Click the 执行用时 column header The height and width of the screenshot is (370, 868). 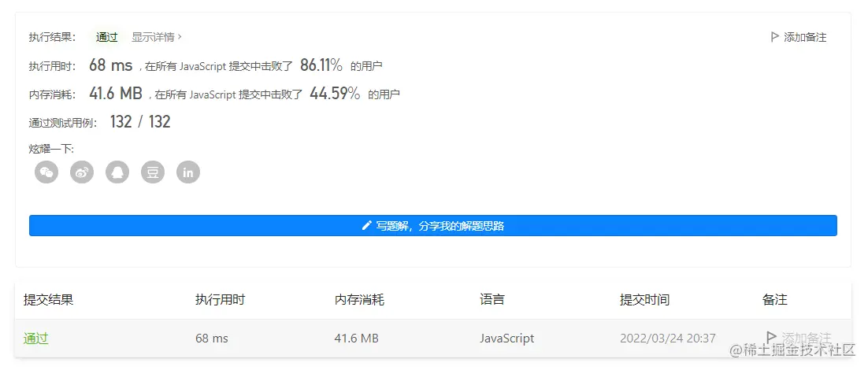pos(221,300)
